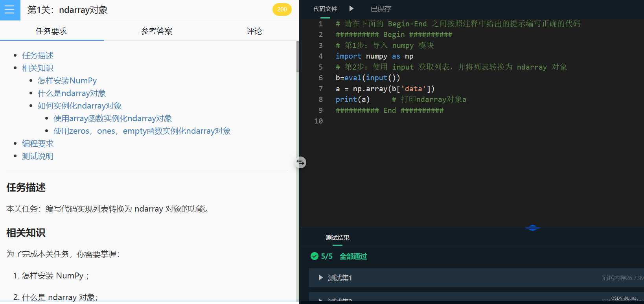
Task: Switch to 参考答案 tab
Action: pyautogui.click(x=156, y=31)
